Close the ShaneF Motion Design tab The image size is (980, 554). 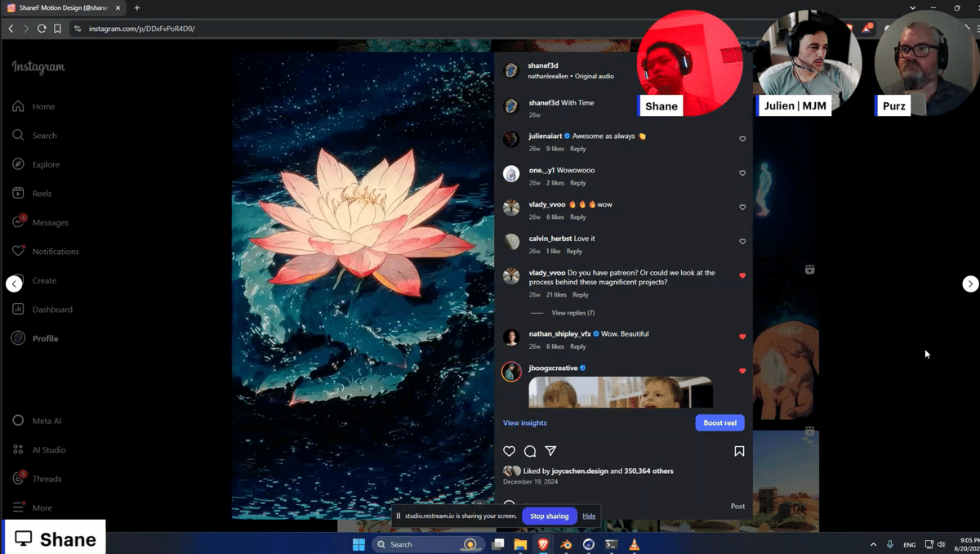pyautogui.click(x=119, y=7)
